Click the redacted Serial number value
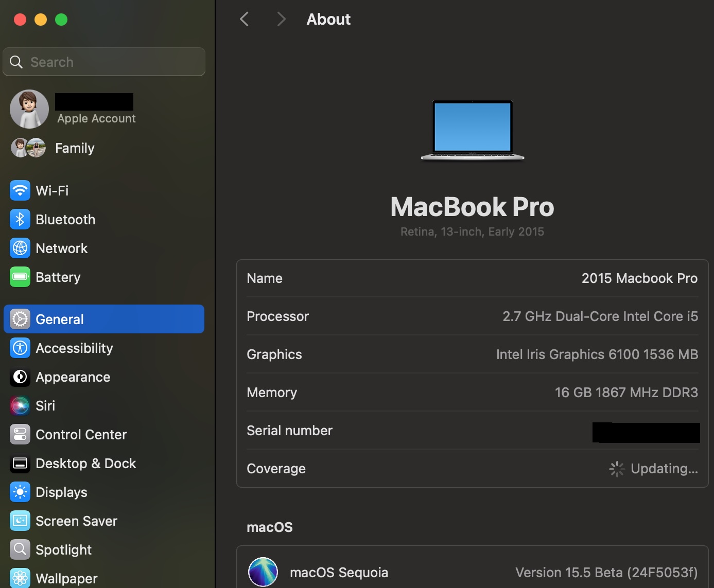The height and width of the screenshot is (588, 714). [646, 432]
